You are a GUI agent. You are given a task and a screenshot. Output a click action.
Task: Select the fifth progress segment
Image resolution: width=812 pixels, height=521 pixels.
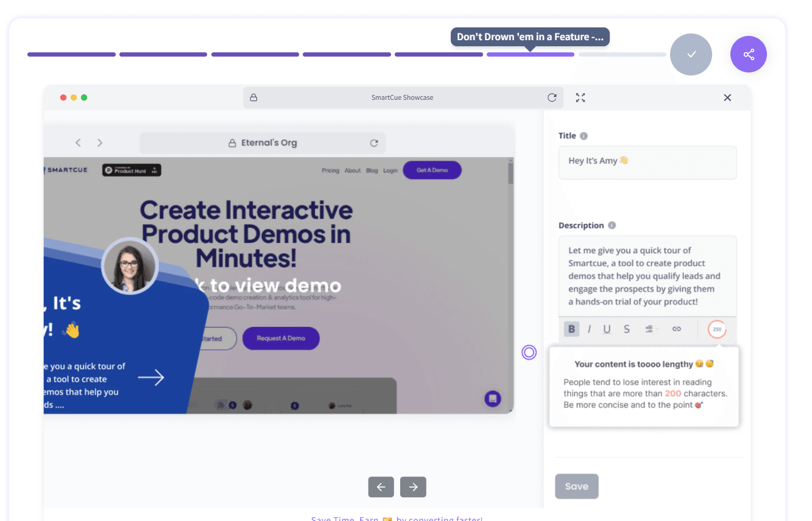(x=439, y=55)
